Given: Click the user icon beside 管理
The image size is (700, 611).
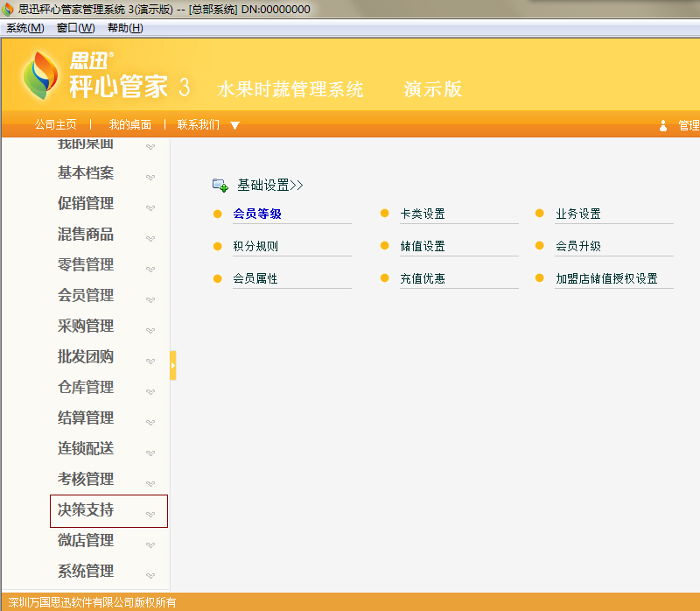Looking at the screenshot, I should point(663,126).
